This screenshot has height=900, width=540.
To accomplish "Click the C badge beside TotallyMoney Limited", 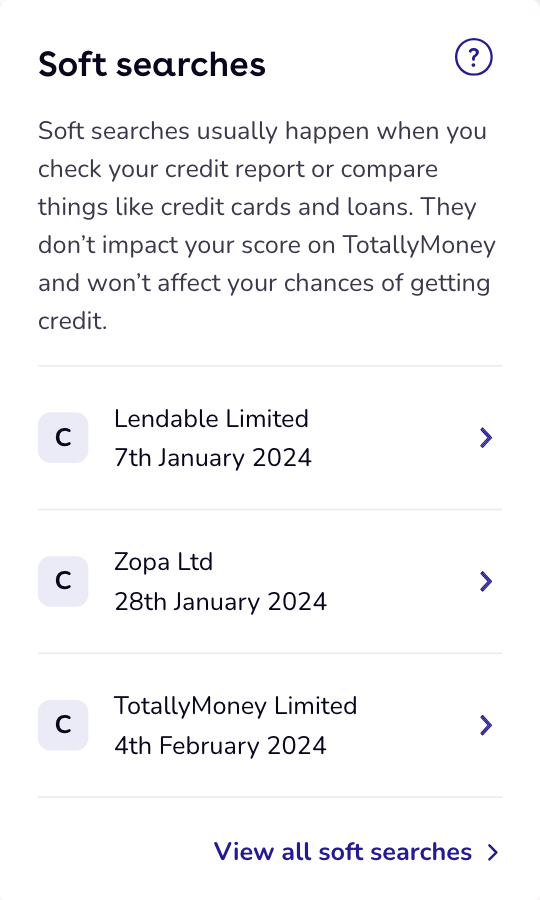I will tap(63, 725).
